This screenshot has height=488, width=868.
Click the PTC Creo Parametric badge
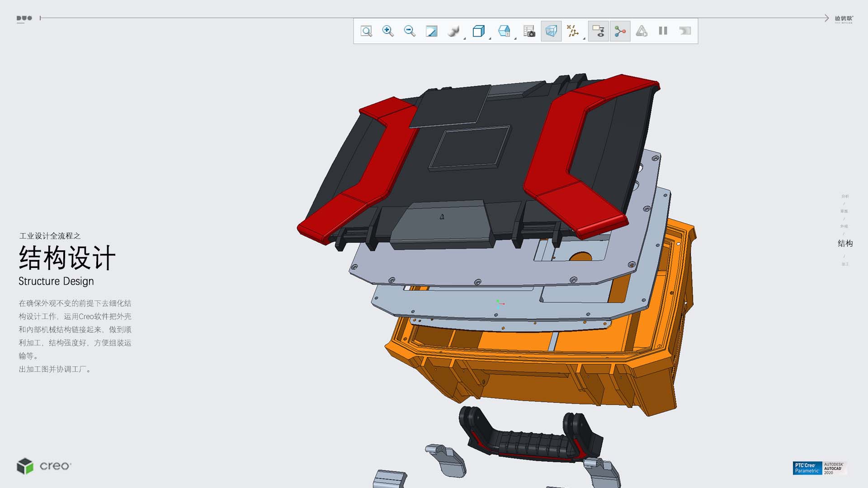point(807,468)
